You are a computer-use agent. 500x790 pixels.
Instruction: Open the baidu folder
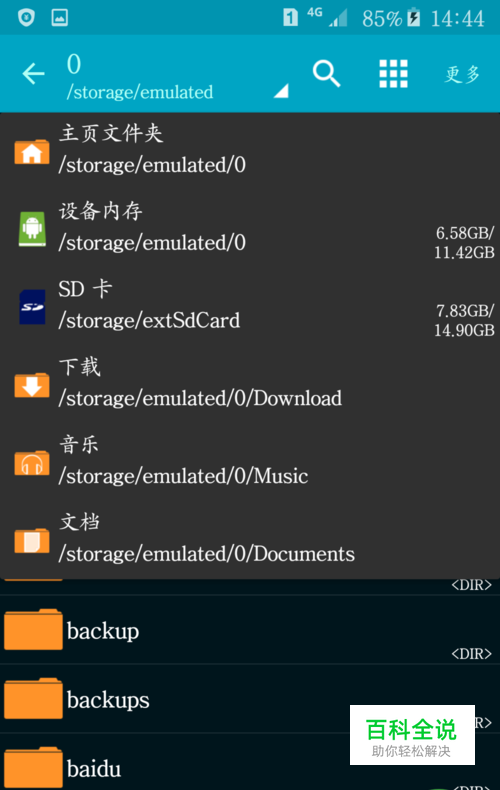tap(250, 763)
